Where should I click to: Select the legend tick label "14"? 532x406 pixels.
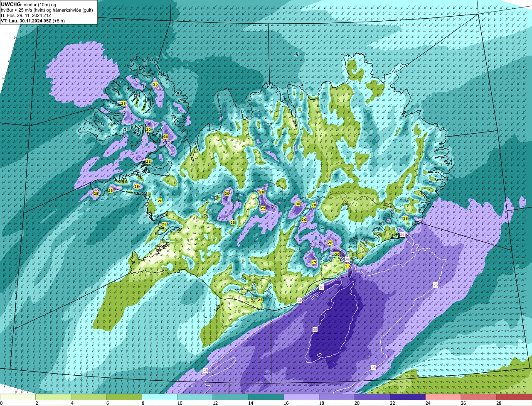250,403
